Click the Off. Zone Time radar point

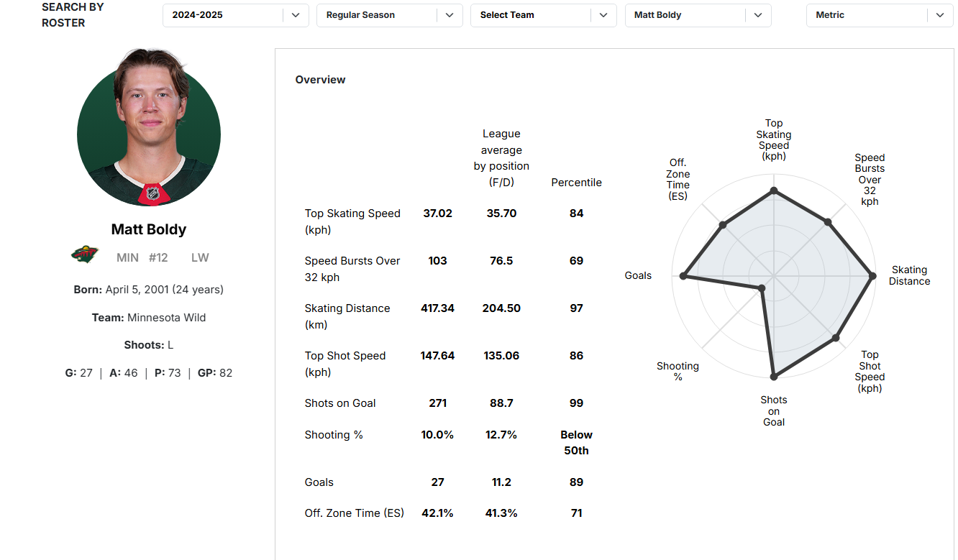(723, 225)
